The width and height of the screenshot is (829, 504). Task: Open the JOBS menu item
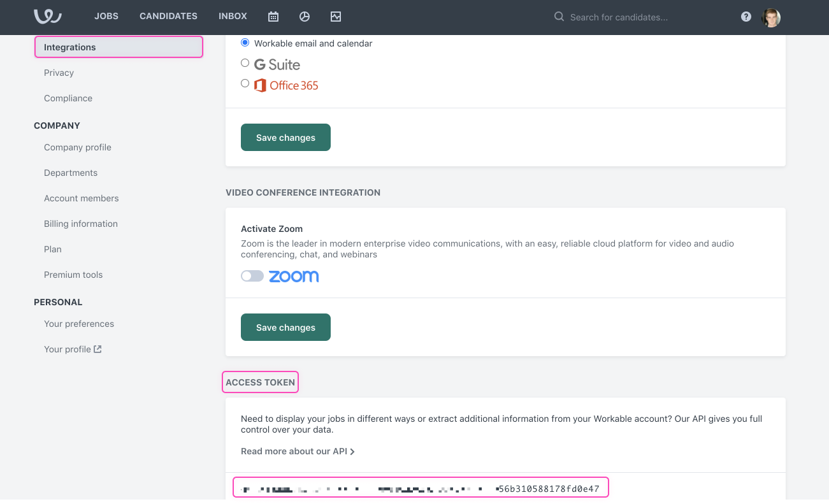click(x=106, y=16)
